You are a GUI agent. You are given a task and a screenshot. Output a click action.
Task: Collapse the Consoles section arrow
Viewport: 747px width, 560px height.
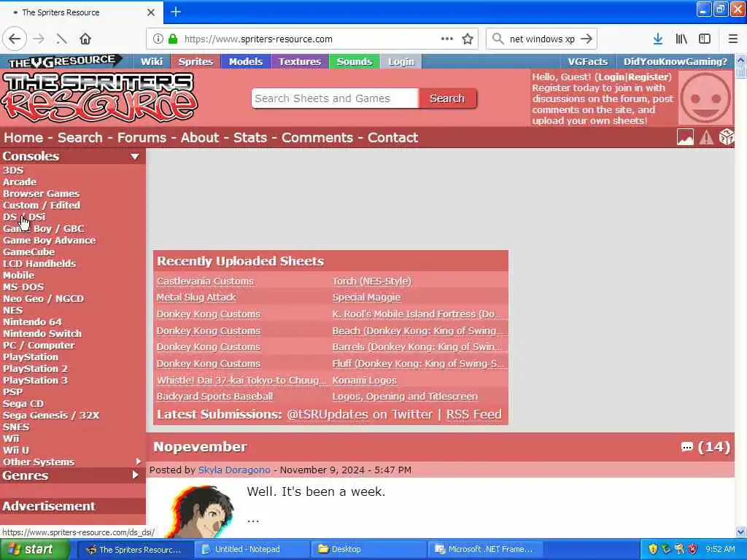(135, 156)
